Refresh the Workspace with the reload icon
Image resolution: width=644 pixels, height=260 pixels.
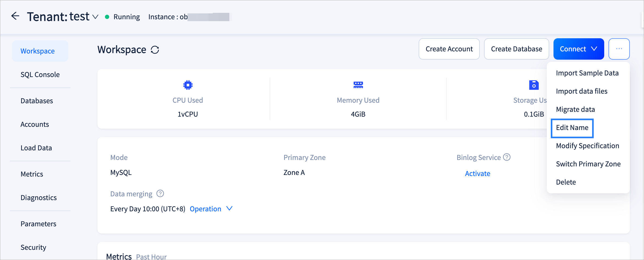[155, 50]
